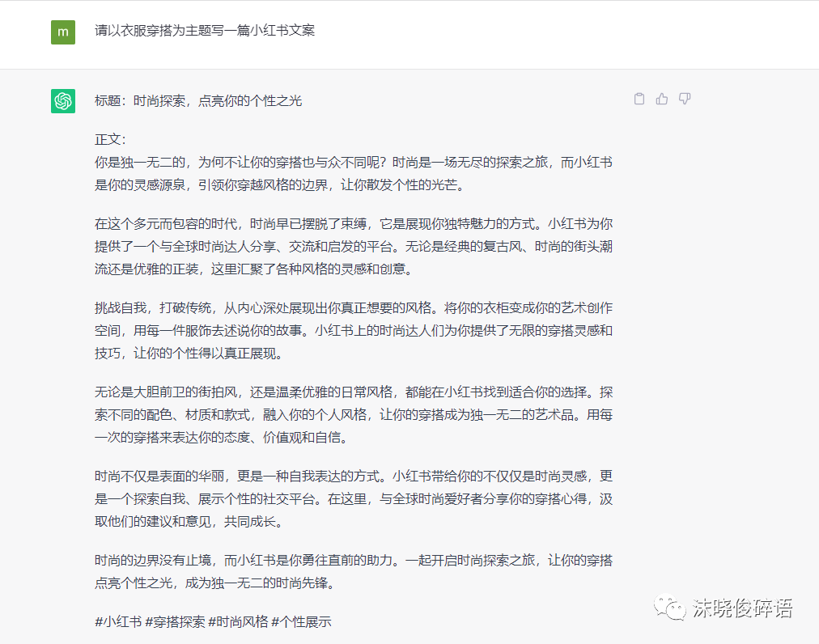Click the #小红书 hashtag
This screenshot has height=644, width=819.
pyautogui.click(x=117, y=621)
